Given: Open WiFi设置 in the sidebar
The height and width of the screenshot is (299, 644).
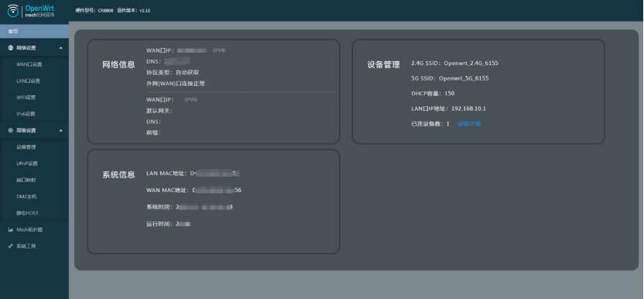Looking at the screenshot, I should (x=26, y=98).
